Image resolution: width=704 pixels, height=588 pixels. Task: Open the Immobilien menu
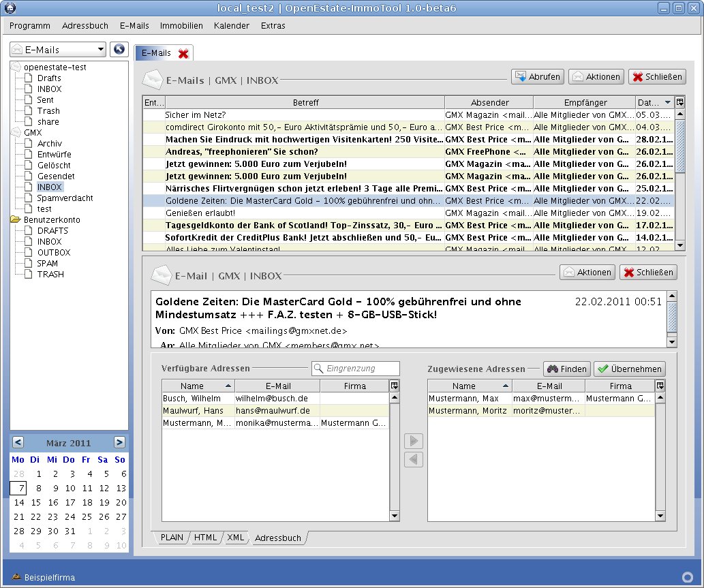pos(181,26)
